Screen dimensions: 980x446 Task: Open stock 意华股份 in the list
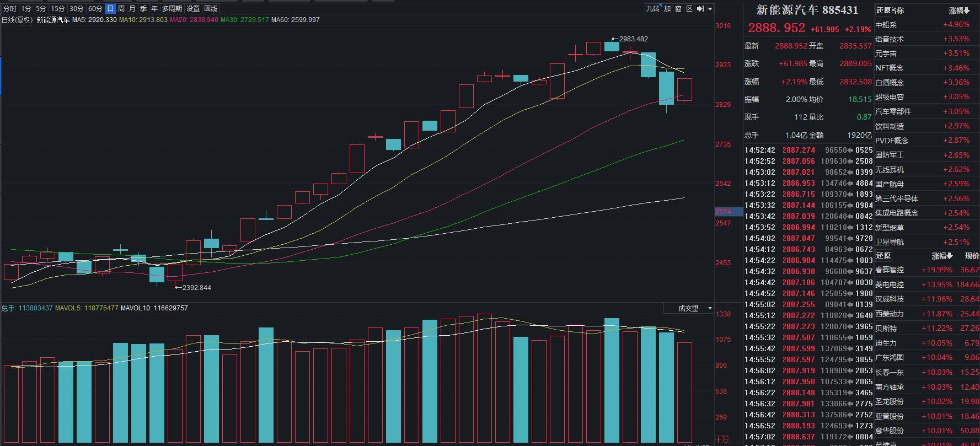[927, 431]
